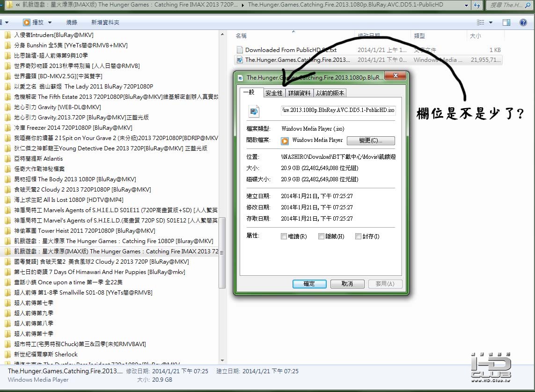Viewport: 535px width, 392px height.
Task: Click folder icon of 入侵者Intruders
Action: click(x=7, y=35)
